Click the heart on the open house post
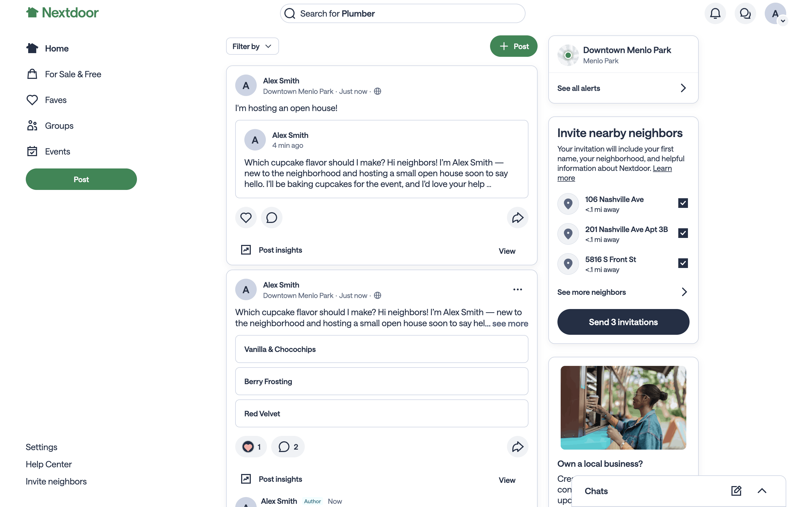The image size is (812, 507). coord(246,218)
